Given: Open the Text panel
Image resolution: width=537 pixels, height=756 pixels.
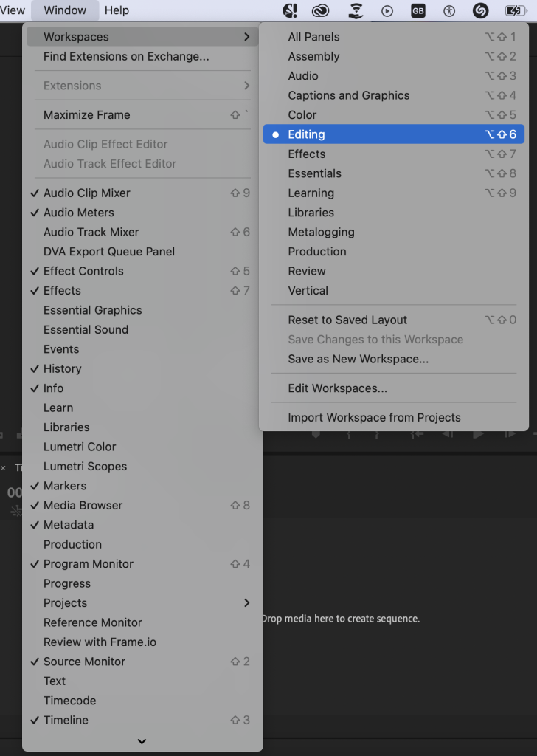Looking at the screenshot, I should [142, 681].
